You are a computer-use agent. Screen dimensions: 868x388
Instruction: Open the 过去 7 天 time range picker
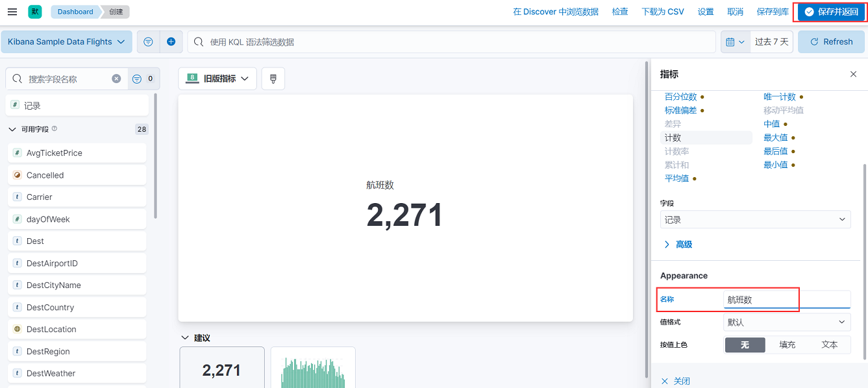tap(771, 42)
